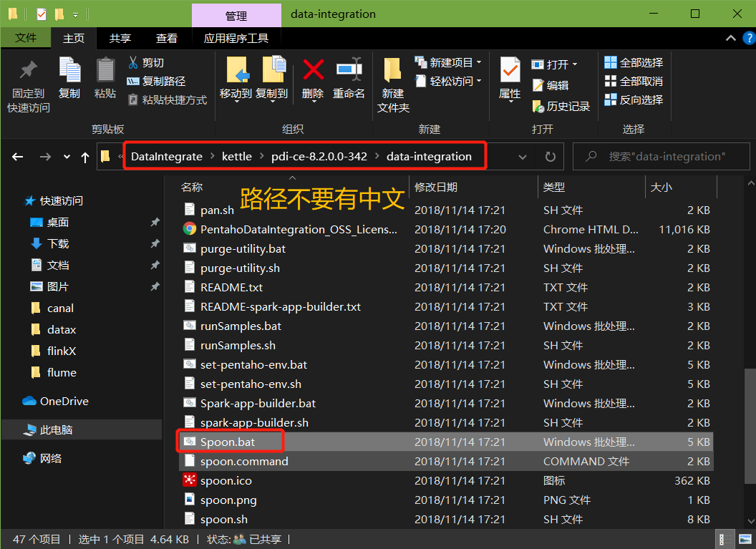
Task: Switch to the Home (主页) tab
Action: [74, 38]
